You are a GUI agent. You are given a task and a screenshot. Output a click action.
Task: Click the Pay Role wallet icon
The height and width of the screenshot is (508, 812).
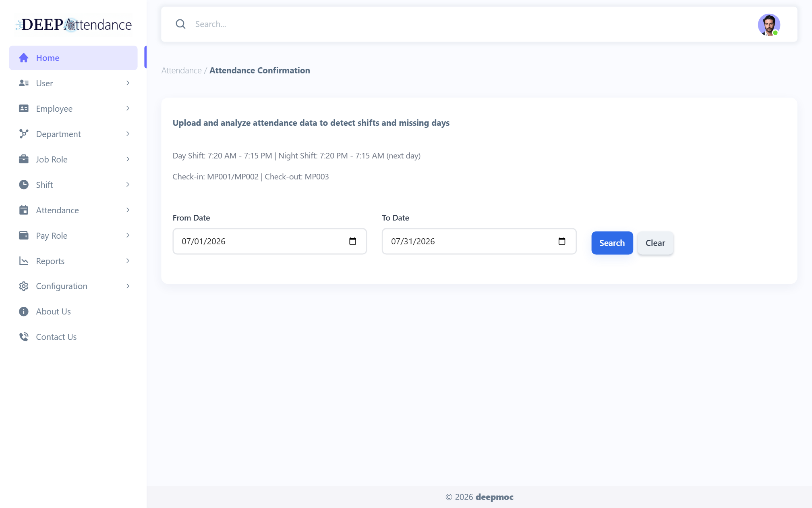pos(24,235)
